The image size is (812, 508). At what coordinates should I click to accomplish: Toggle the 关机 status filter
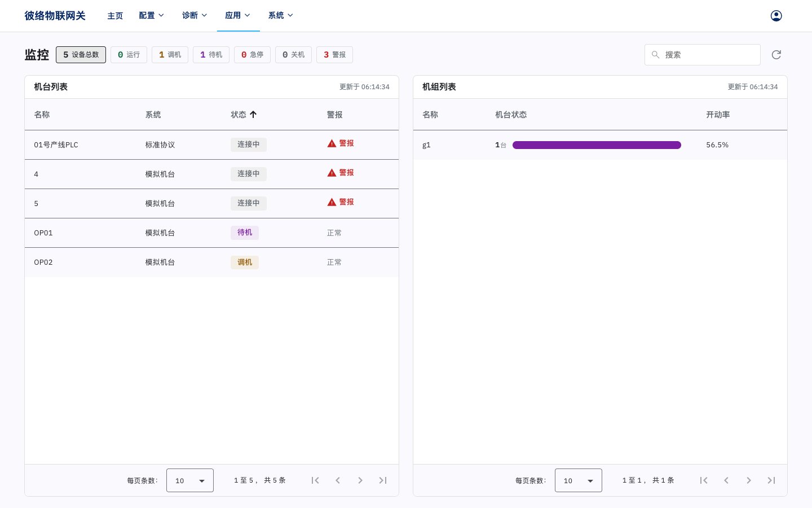(293, 55)
